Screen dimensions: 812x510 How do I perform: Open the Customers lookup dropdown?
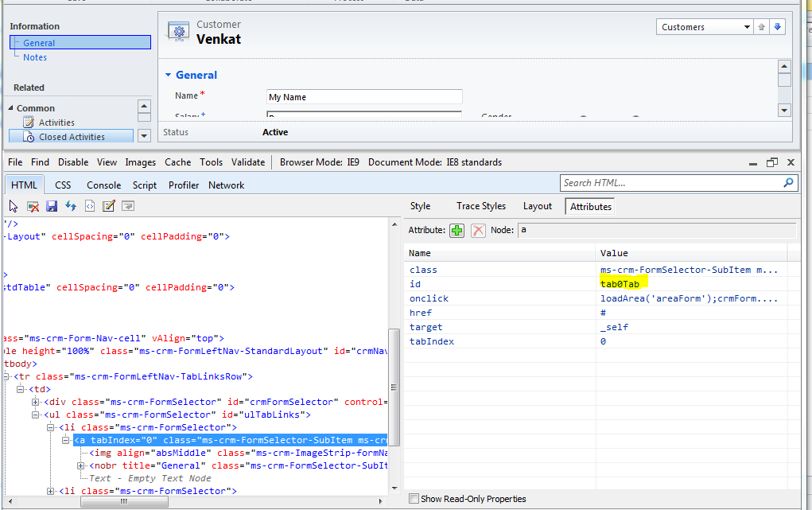[x=747, y=27]
